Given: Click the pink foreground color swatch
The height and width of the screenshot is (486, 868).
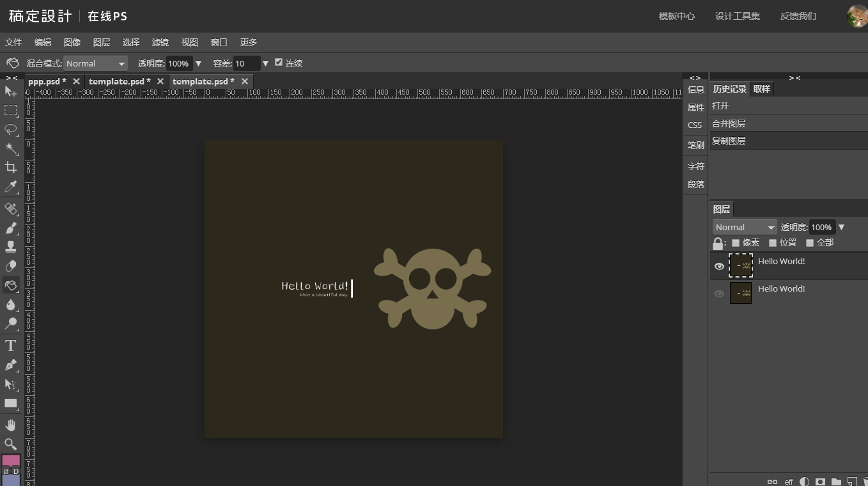Looking at the screenshot, I should (11, 460).
